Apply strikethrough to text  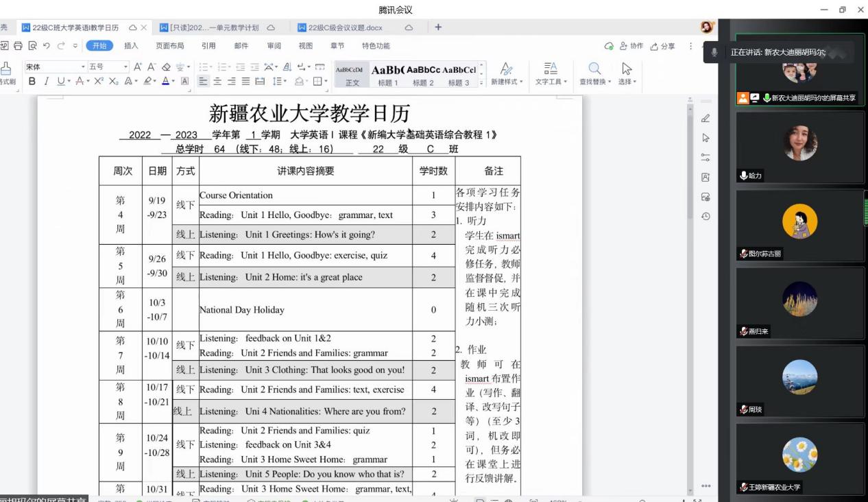79,82
